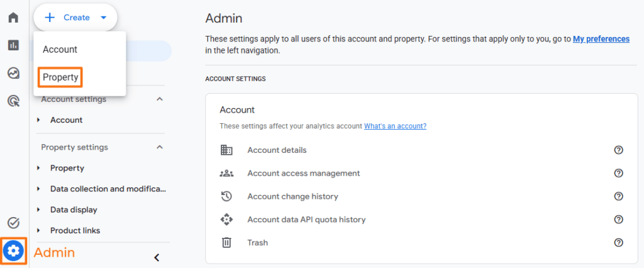
Task: Click the Account details building icon
Action: (226, 150)
